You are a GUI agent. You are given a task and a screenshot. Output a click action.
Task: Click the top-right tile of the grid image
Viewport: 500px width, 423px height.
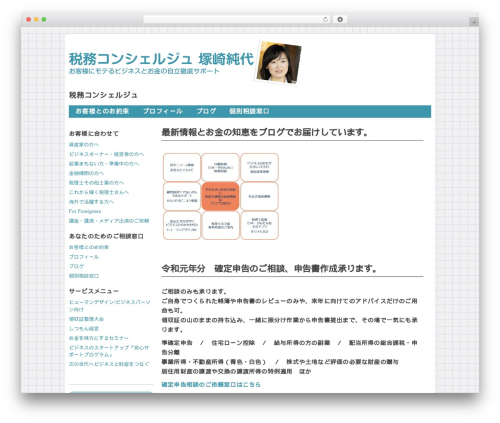pyautogui.click(x=259, y=167)
